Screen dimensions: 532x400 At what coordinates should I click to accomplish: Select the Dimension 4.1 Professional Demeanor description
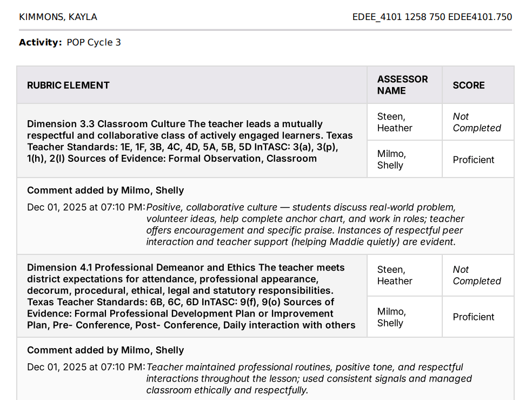tap(191, 297)
